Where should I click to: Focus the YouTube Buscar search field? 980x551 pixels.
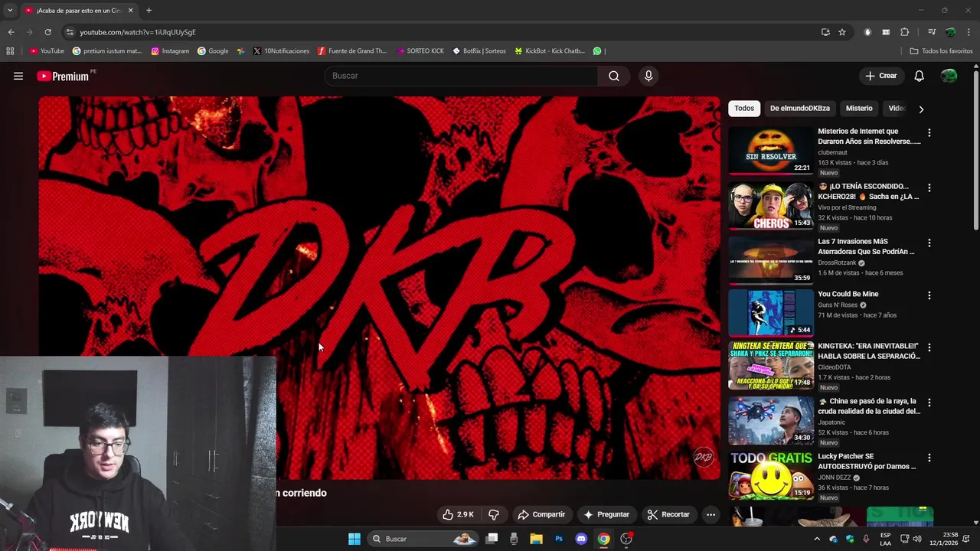click(x=461, y=76)
